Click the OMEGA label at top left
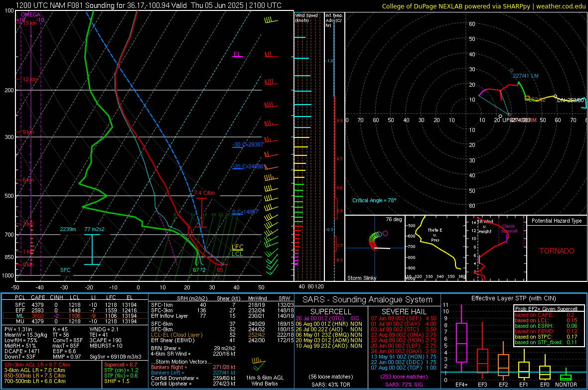The height and width of the screenshot is (390, 588). [x=31, y=14]
